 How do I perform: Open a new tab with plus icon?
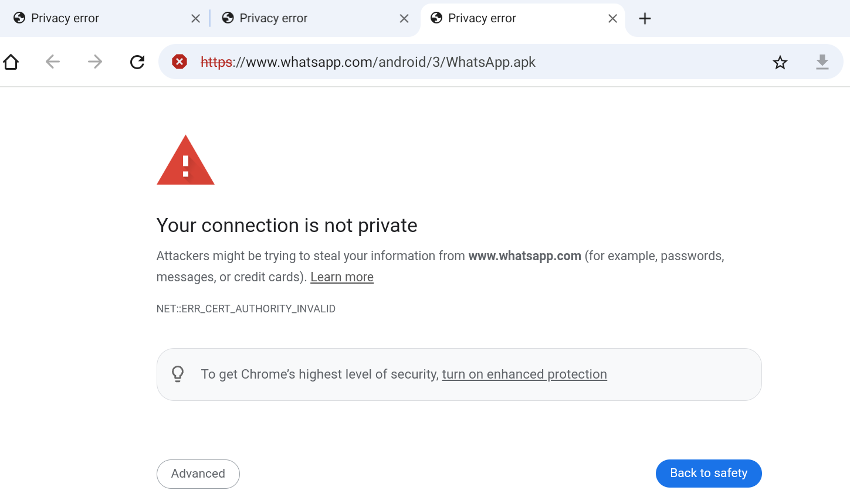pos(645,19)
